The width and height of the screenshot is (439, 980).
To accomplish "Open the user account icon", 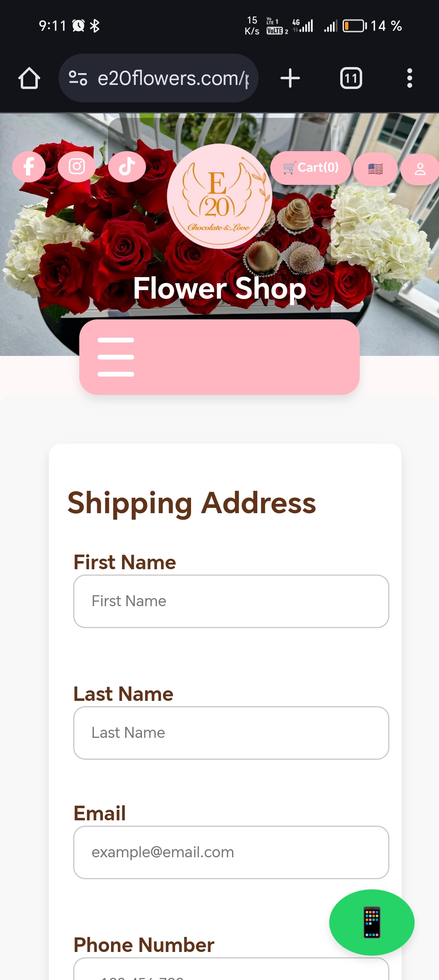I will (419, 169).
